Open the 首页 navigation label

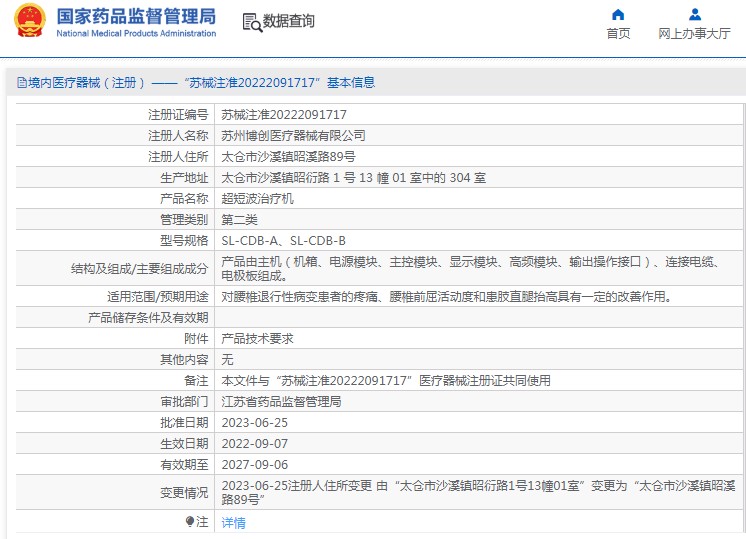(618, 34)
